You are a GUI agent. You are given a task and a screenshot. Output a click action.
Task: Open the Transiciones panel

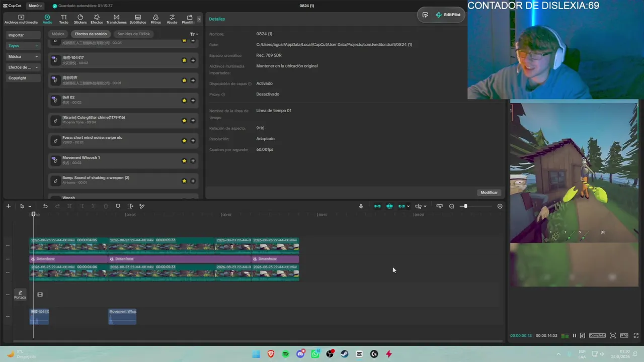(x=116, y=19)
